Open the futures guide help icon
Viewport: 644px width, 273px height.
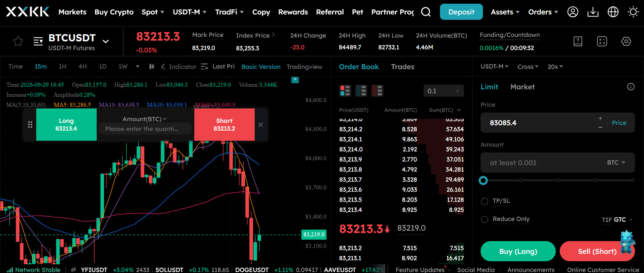578,41
